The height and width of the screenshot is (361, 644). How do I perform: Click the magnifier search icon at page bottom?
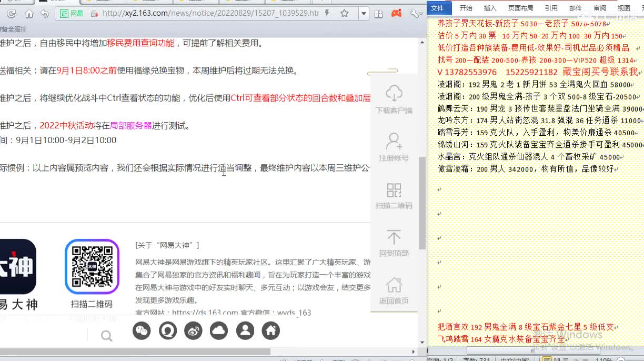(x=106, y=336)
